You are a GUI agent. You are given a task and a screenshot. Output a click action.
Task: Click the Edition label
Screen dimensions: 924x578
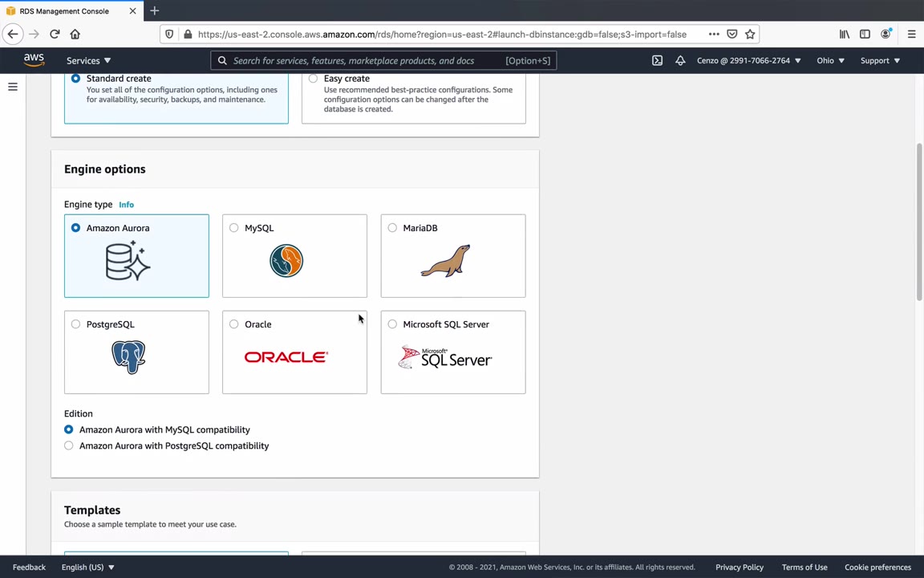(79, 413)
